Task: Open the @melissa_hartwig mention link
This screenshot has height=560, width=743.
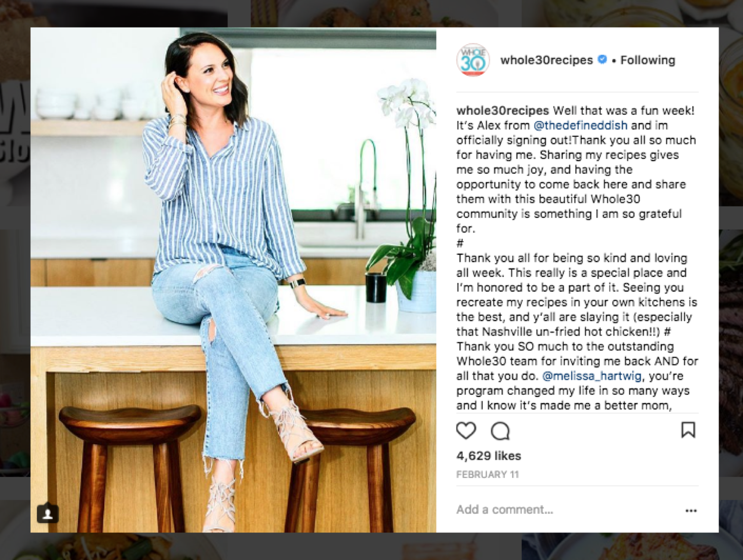Action: [592, 376]
